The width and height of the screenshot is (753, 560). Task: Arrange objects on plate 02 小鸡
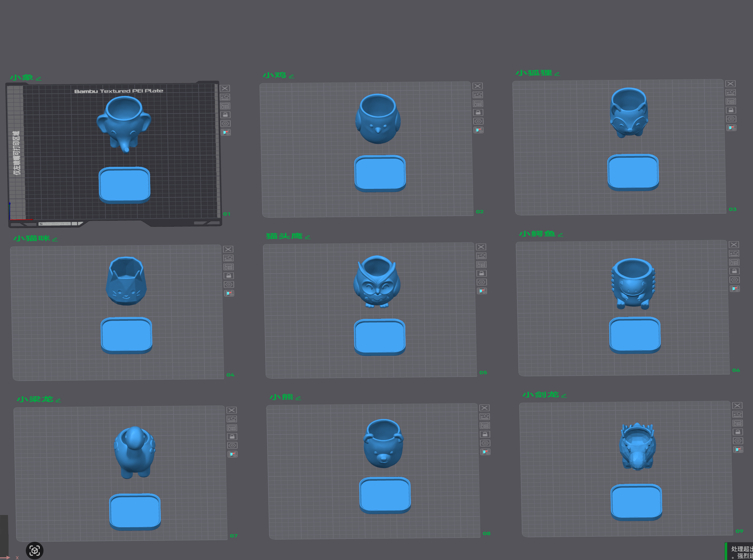[x=478, y=104]
